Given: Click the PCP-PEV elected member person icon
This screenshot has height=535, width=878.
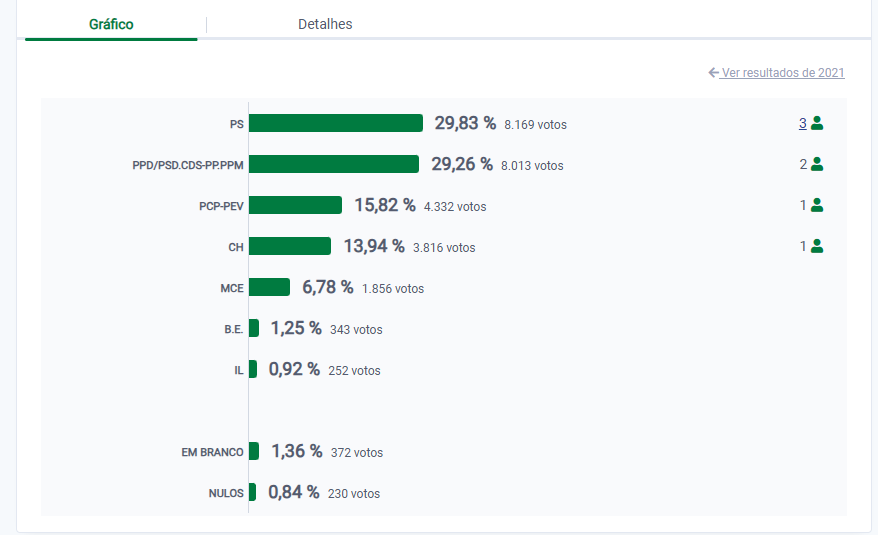Looking at the screenshot, I should click(817, 205).
